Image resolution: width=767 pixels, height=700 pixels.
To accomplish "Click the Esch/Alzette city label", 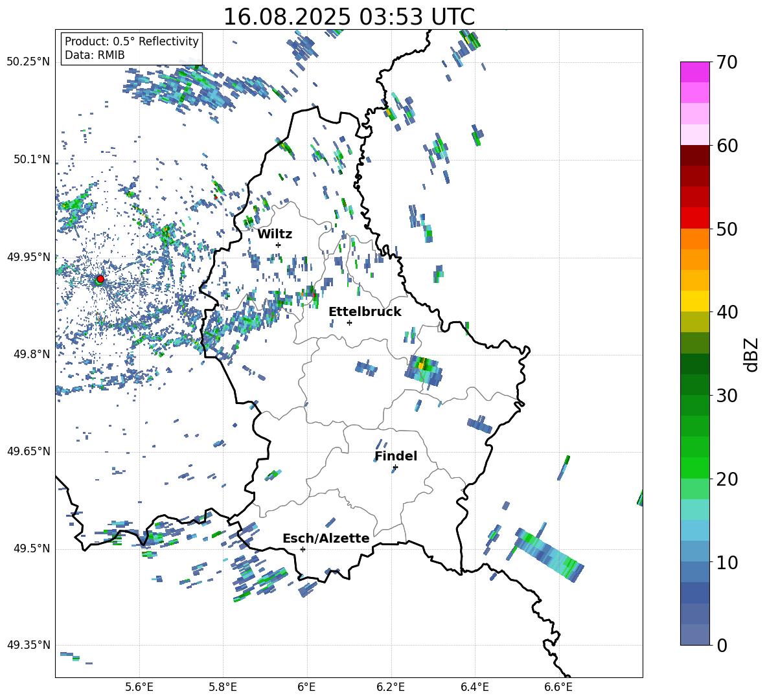I will pos(326,538).
